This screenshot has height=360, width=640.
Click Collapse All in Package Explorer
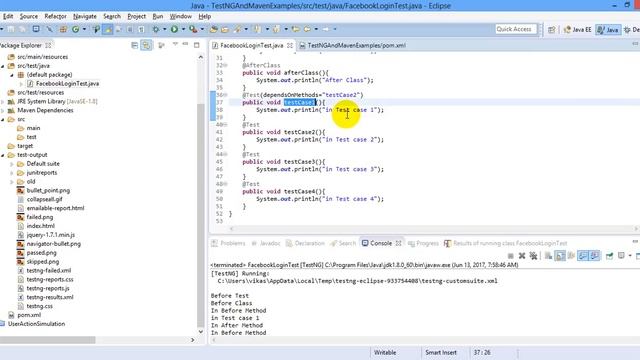[x=134, y=45]
